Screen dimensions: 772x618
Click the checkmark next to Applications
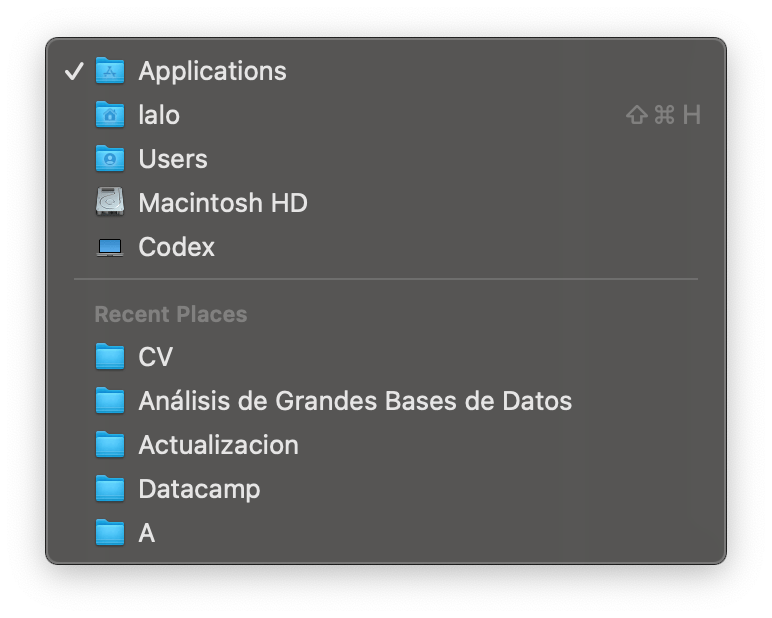73,71
